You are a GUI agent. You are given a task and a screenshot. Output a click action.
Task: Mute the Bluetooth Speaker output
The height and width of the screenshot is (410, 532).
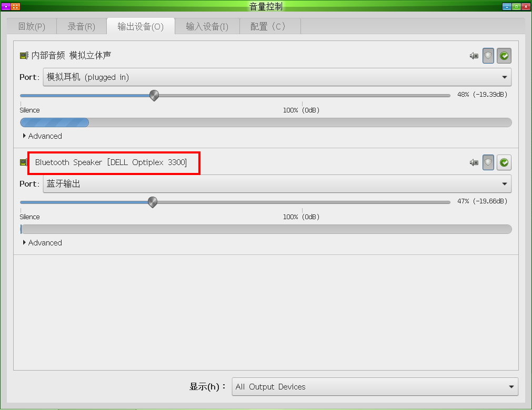point(474,162)
